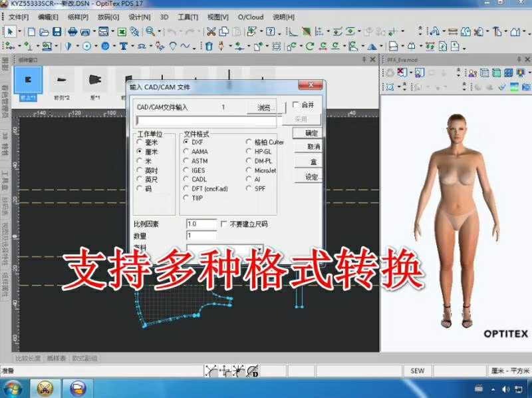Open the 编辑[E] menu
Screen dimensions: 532x398
pos(48,17)
